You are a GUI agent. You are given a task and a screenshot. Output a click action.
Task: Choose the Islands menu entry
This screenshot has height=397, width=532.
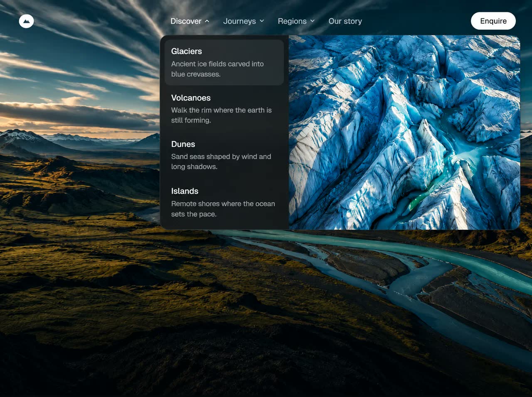(x=224, y=202)
